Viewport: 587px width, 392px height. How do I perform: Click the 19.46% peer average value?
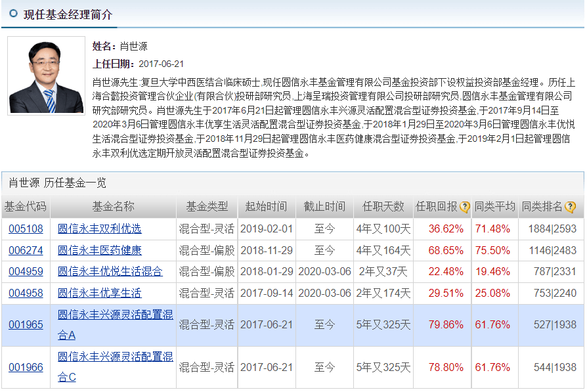[492, 271]
